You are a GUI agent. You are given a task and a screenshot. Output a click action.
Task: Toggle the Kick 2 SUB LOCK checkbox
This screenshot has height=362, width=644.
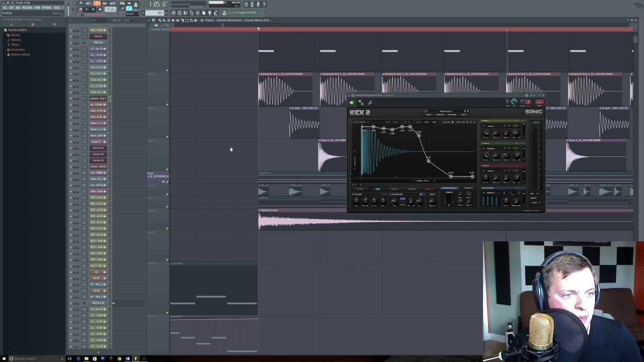(x=452, y=122)
